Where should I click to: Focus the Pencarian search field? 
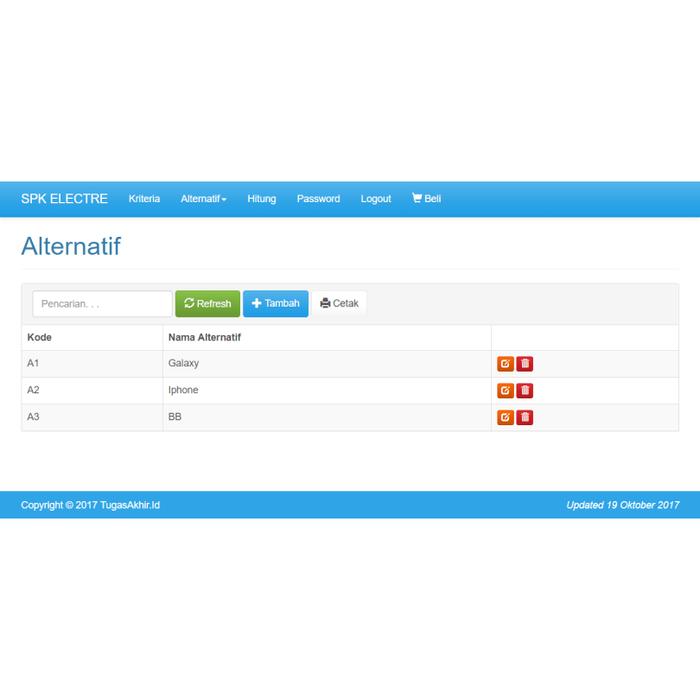pyautogui.click(x=102, y=304)
